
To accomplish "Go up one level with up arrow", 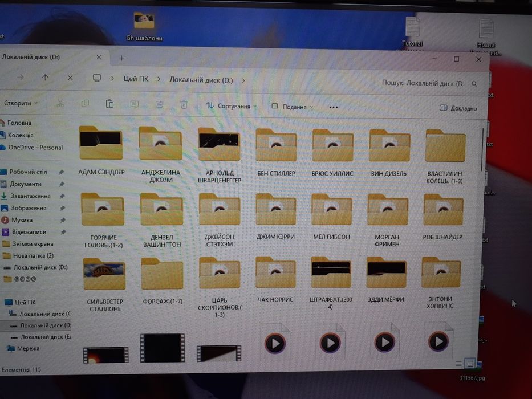I will (x=45, y=78).
